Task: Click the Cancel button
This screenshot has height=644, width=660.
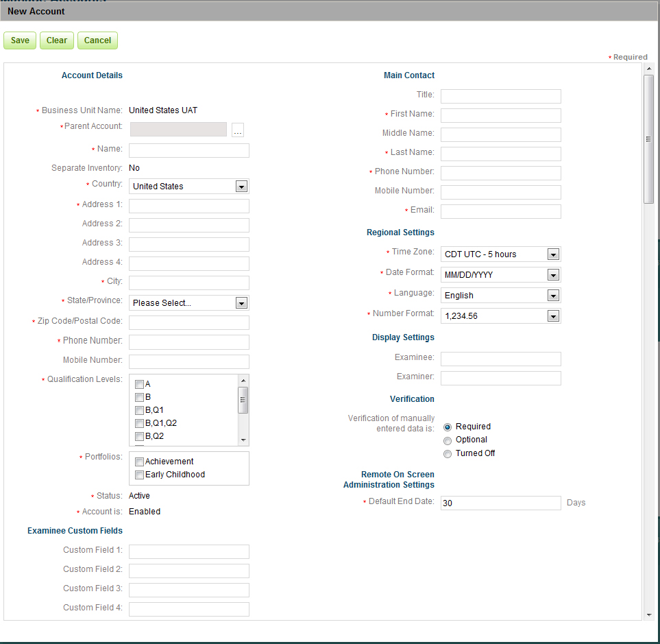Action: pyautogui.click(x=97, y=40)
